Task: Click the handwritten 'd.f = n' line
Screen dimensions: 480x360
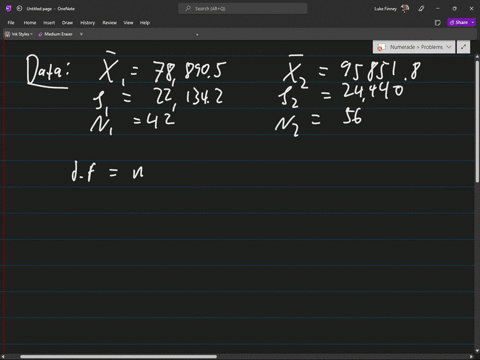Action: [x=107, y=172]
